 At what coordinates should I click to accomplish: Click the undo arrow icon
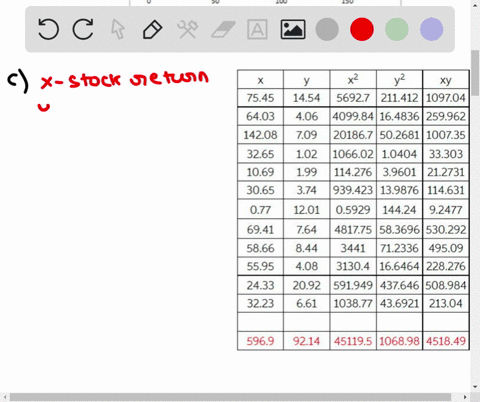(48, 29)
